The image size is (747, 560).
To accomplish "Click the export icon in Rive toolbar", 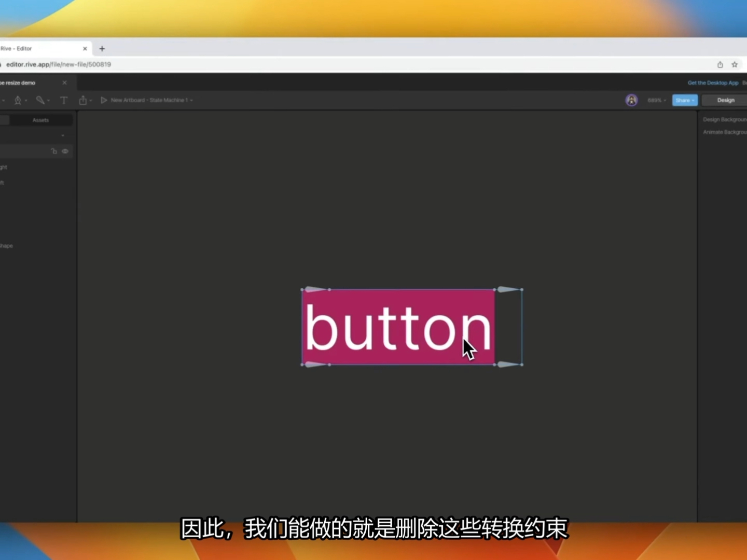I will point(82,100).
